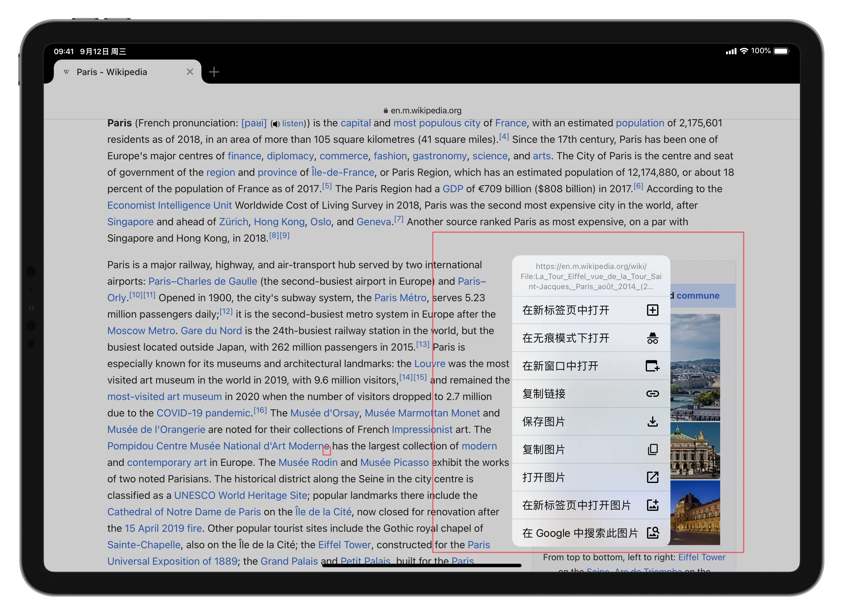This screenshot has width=844, height=616.
Task: Open the 'Paris–Charles de Gaulle' link
Action: coord(203,281)
